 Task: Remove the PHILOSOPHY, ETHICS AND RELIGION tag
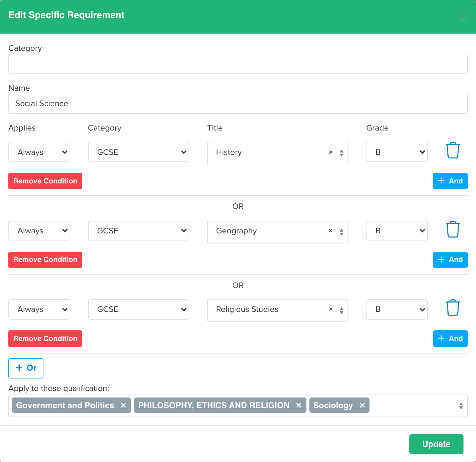pyautogui.click(x=299, y=405)
